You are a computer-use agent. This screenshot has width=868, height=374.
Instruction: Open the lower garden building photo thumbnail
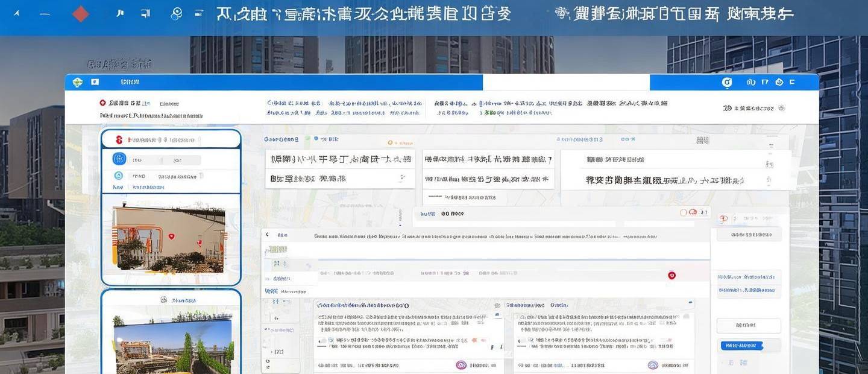coord(173,344)
